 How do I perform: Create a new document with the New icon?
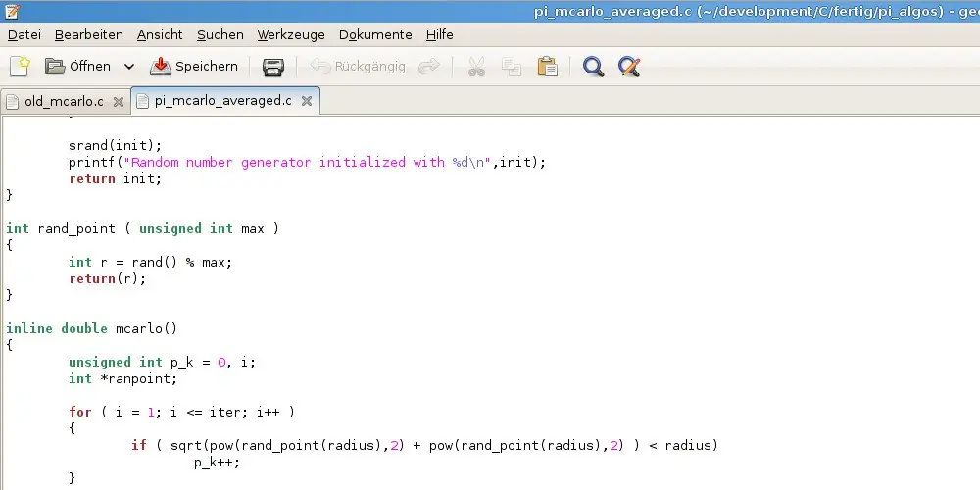click(x=20, y=67)
